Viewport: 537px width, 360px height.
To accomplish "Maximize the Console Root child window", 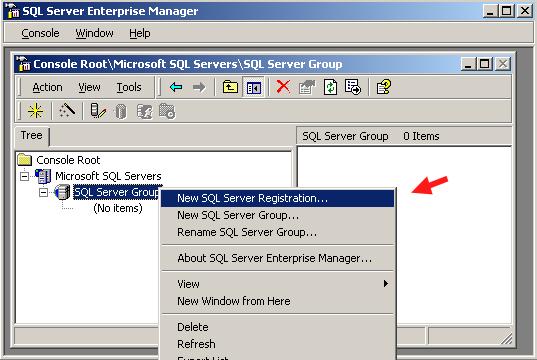I will 484,64.
